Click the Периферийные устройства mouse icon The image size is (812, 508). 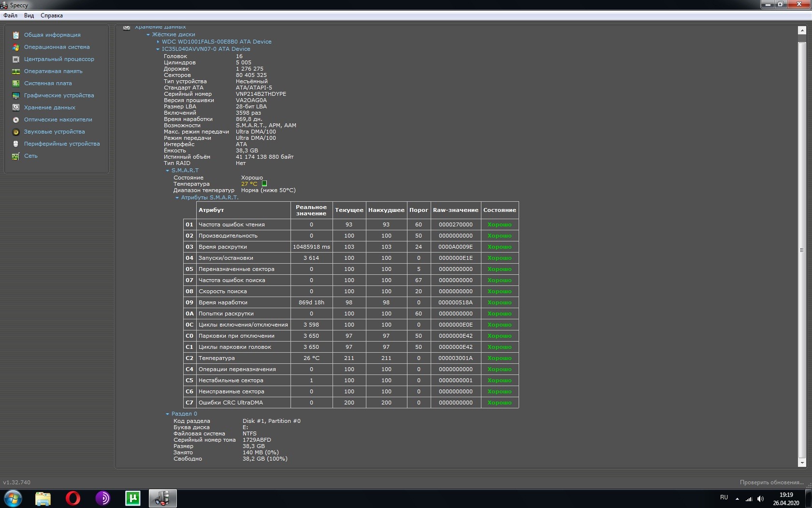coord(15,144)
